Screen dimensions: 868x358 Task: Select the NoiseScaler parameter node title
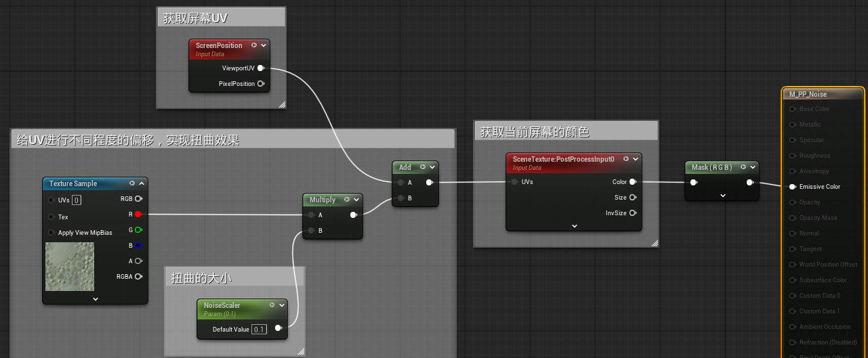coord(222,305)
